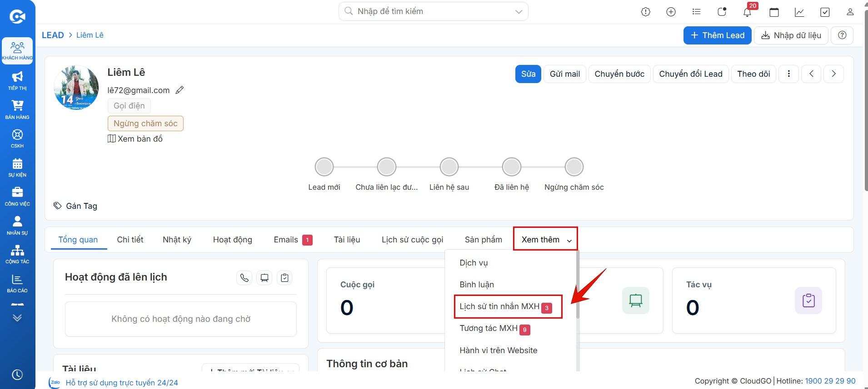The image size is (868, 389).
Task: Switch to the Tài liệu tab
Action: (x=347, y=240)
